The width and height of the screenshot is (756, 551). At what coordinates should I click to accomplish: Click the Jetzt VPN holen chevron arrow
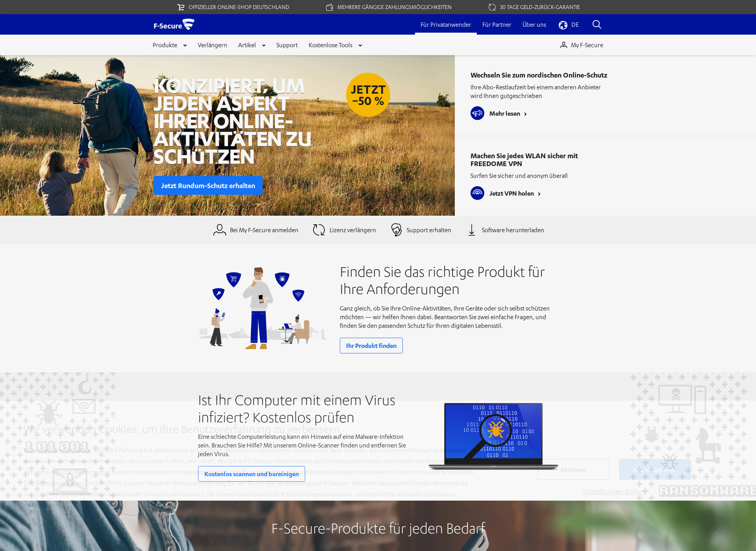click(539, 194)
